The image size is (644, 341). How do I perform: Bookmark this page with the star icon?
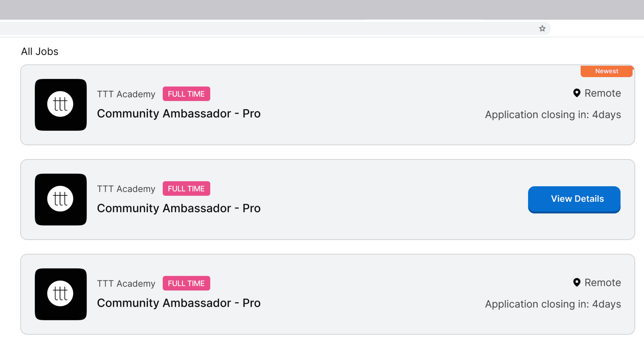(542, 29)
